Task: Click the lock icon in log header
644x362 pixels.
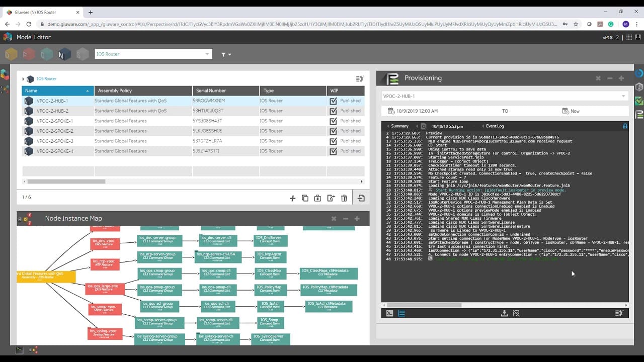Action: coord(625,126)
